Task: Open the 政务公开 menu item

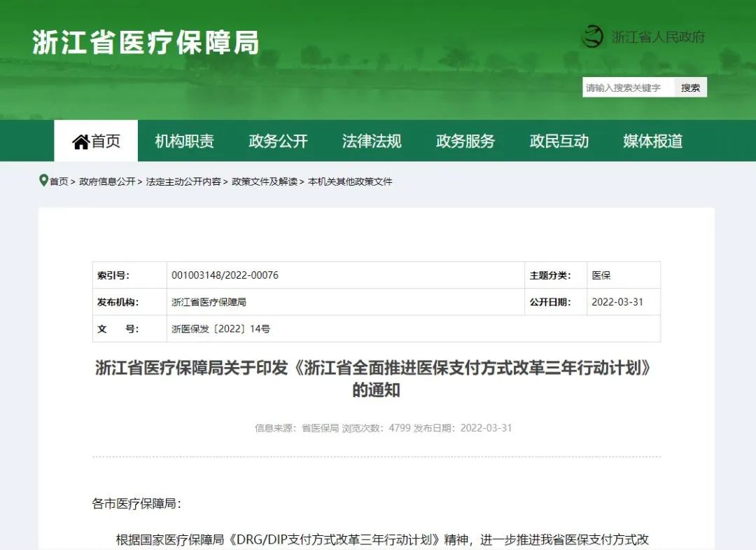Action: coord(278,141)
